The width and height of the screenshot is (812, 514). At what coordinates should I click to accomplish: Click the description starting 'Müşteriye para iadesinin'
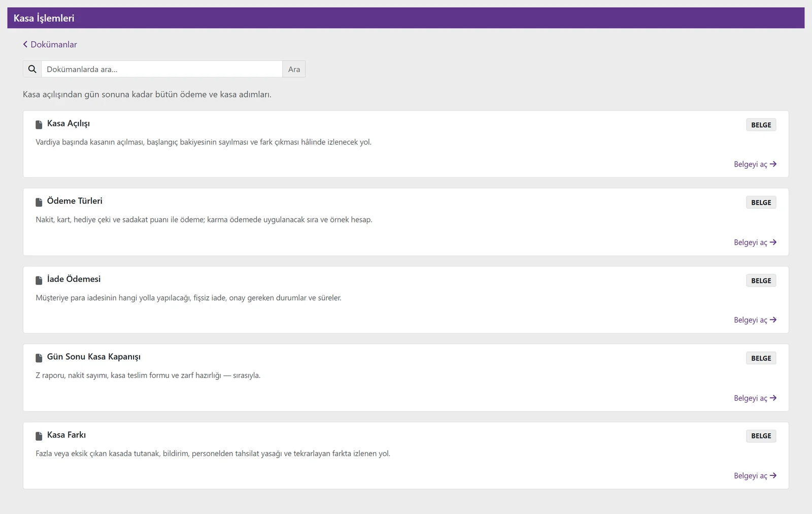189,298
